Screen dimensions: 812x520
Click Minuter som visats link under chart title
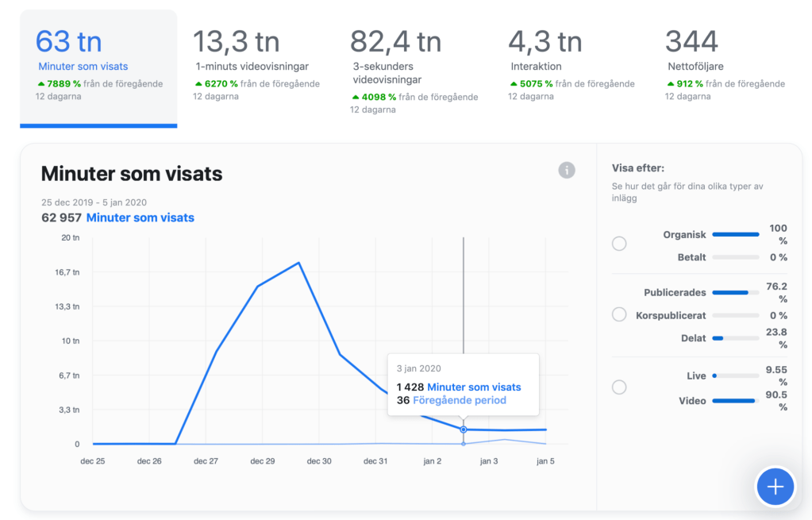pyautogui.click(x=140, y=218)
